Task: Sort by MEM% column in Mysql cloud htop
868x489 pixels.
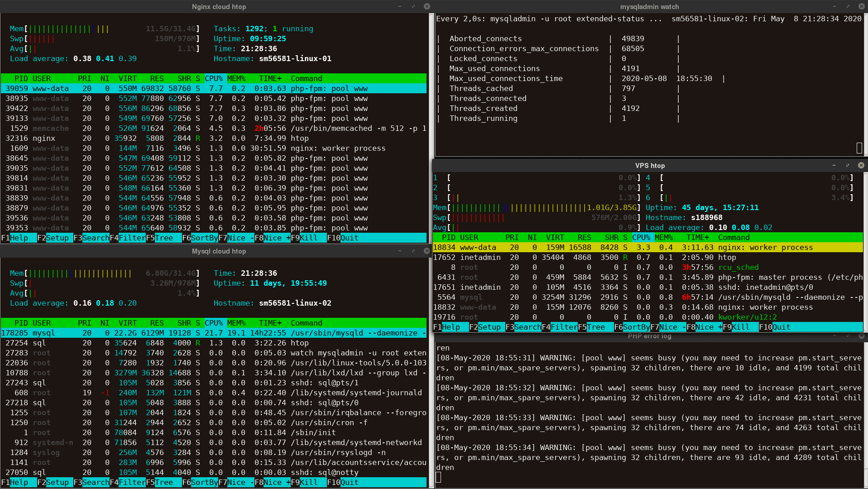Action: (236, 323)
